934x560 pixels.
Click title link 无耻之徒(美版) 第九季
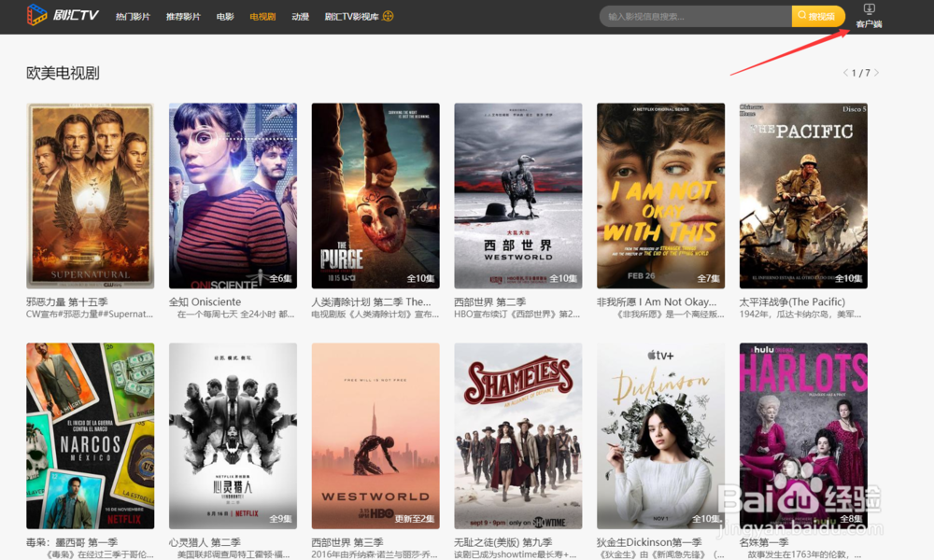(503, 542)
